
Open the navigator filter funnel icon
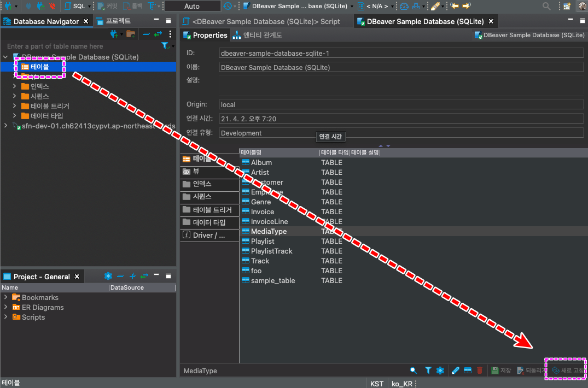point(165,46)
